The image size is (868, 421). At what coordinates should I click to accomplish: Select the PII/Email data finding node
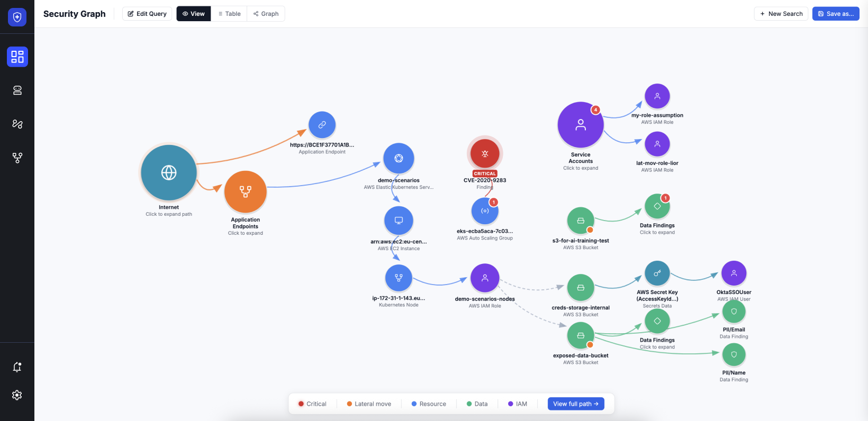(734, 312)
